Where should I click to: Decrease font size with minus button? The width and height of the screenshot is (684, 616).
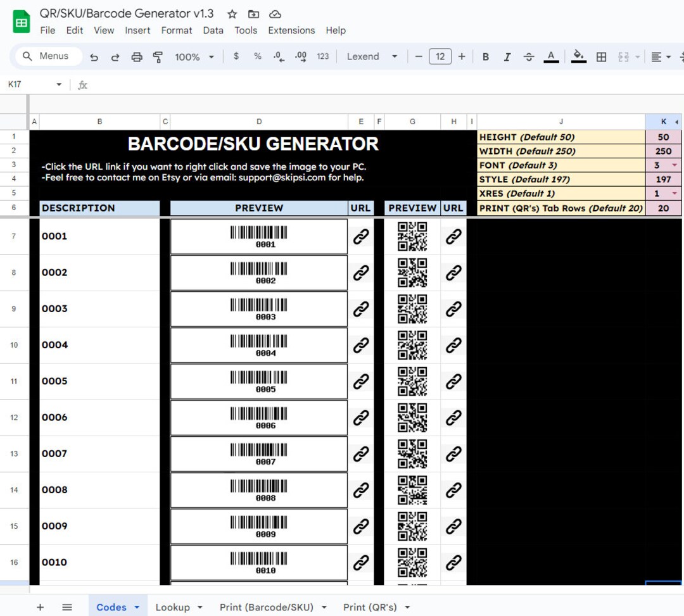(x=419, y=56)
